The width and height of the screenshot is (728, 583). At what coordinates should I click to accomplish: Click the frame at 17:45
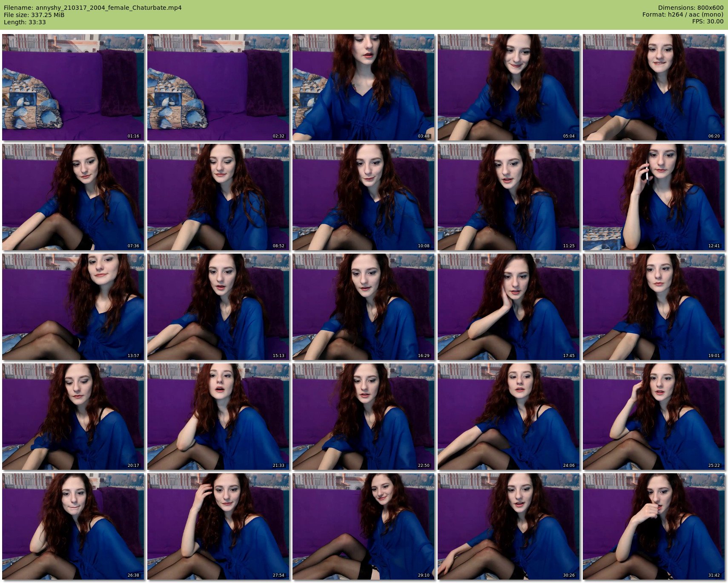(509, 307)
